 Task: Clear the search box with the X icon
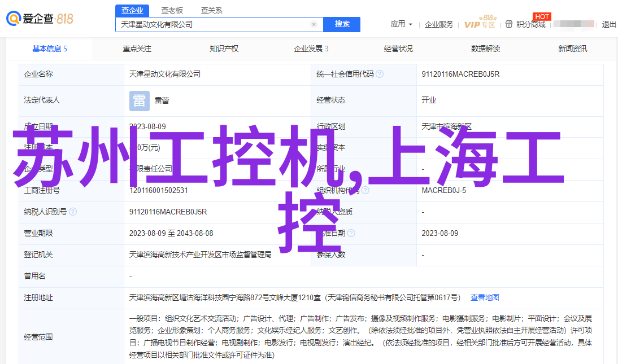click(314, 24)
